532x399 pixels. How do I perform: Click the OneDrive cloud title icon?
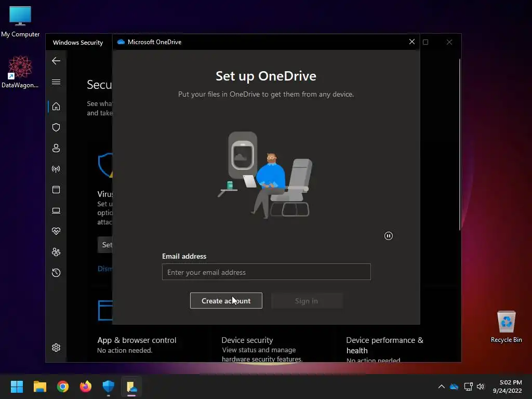pos(121,42)
